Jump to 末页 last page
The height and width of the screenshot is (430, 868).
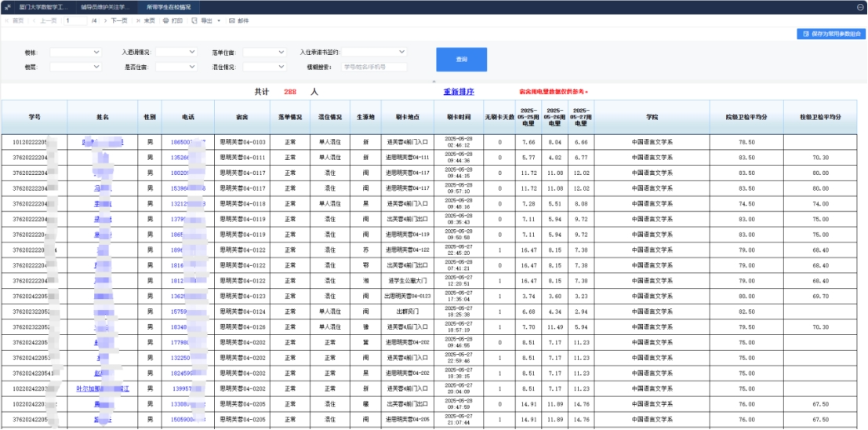click(145, 20)
